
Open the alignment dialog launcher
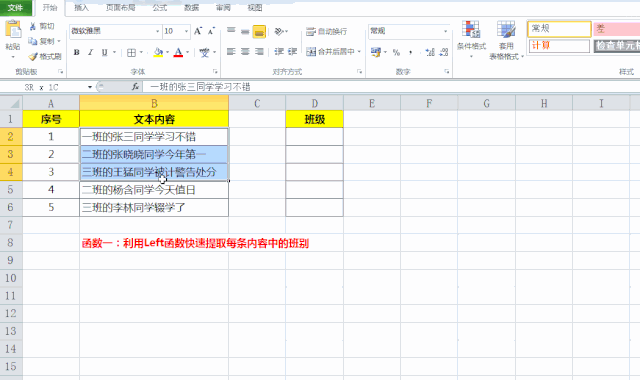pyautogui.click(x=359, y=71)
